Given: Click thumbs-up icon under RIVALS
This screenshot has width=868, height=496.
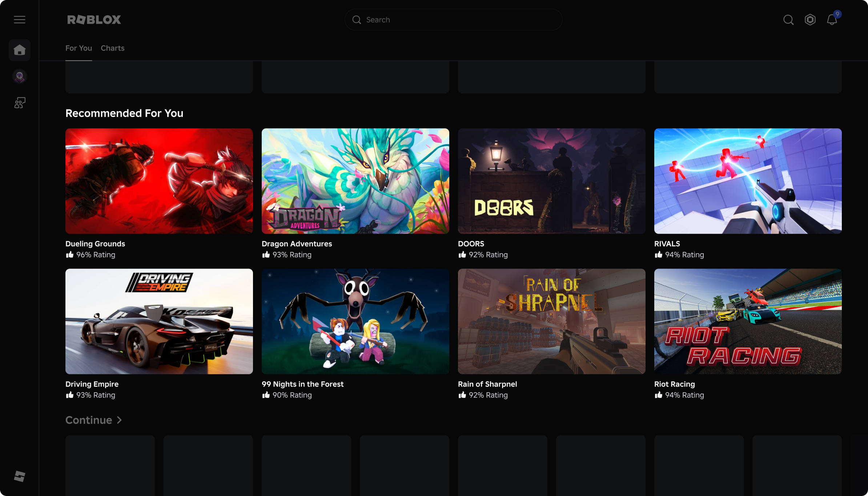Looking at the screenshot, I should [659, 254].
